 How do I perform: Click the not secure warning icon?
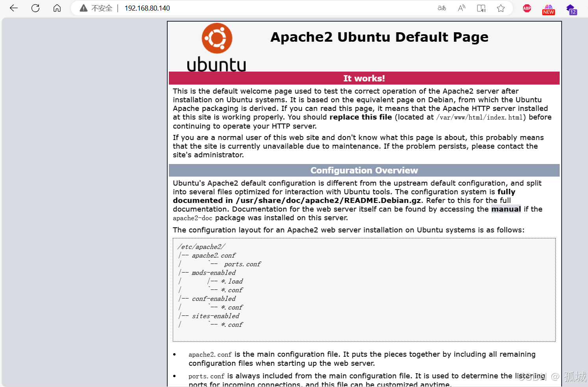point(83,8)
